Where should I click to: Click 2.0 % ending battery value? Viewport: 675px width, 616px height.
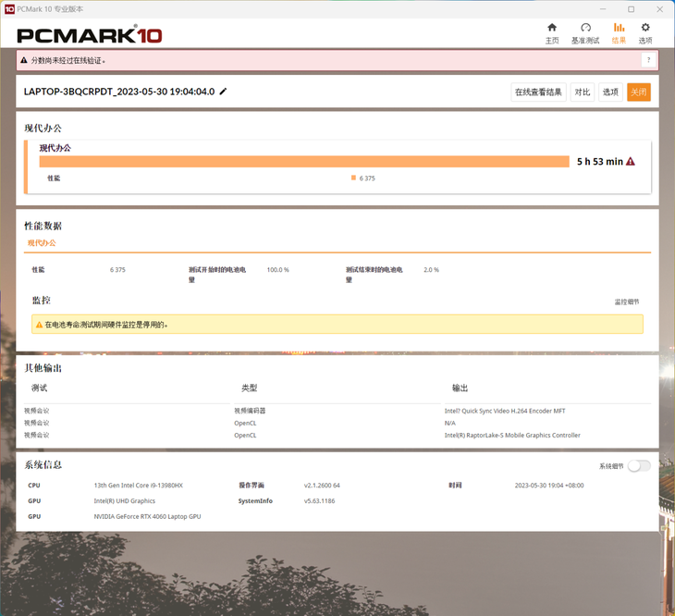coord(431,270)
